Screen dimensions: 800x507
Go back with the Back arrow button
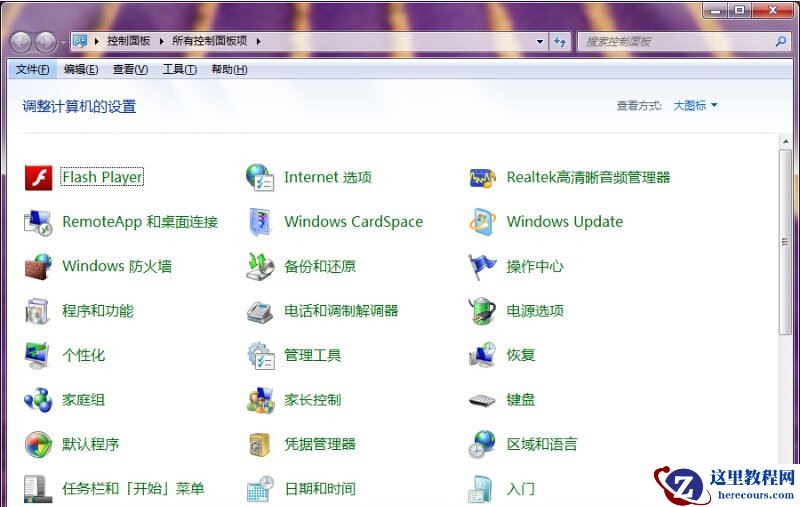(21, 42)
